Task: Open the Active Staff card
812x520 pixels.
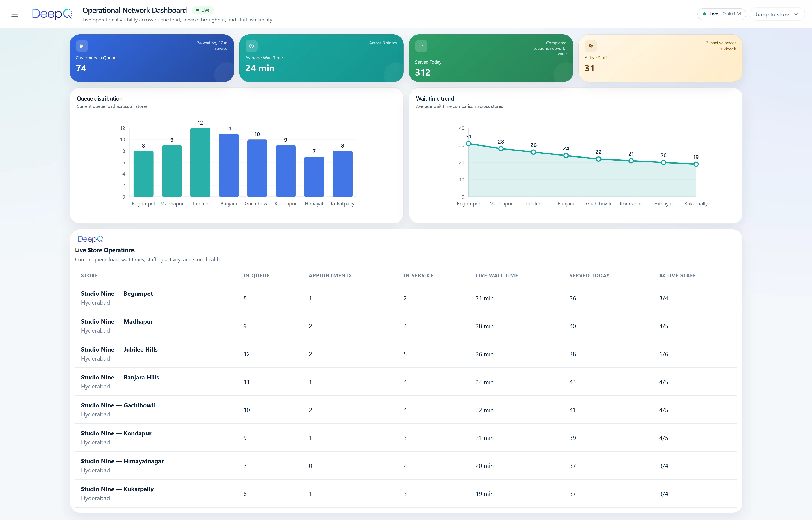Action: (661, 58)
